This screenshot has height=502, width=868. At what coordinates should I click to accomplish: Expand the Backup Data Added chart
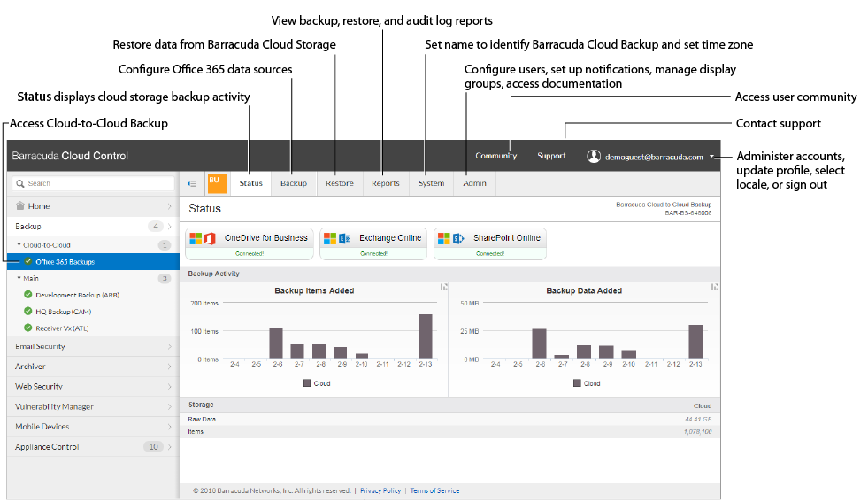(714, 287)
